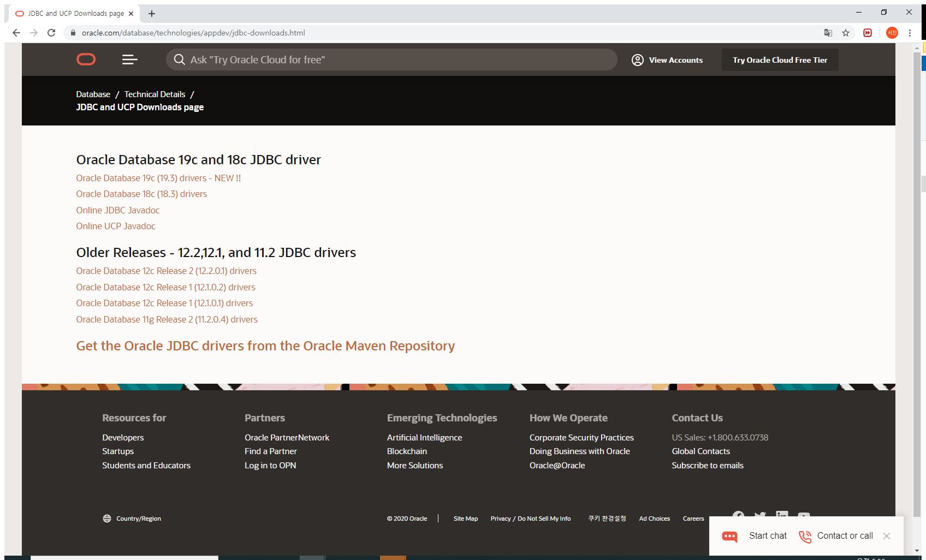Click the browser address bar URL
The height and width of the screenshot is (560, 926).
coord(193,33)
